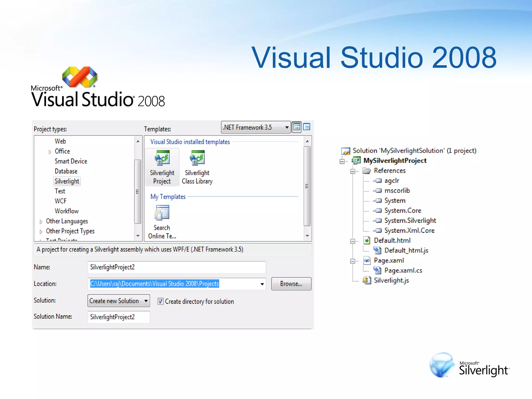Click the solution icon for MySilverlightSolution
Image resolution: width=532 pixels, height=399 pixels.
(345, 151)
